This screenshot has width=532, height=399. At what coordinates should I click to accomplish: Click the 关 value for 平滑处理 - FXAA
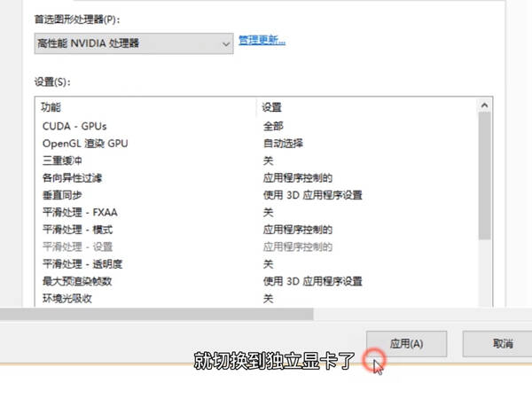tap(268, 213)
